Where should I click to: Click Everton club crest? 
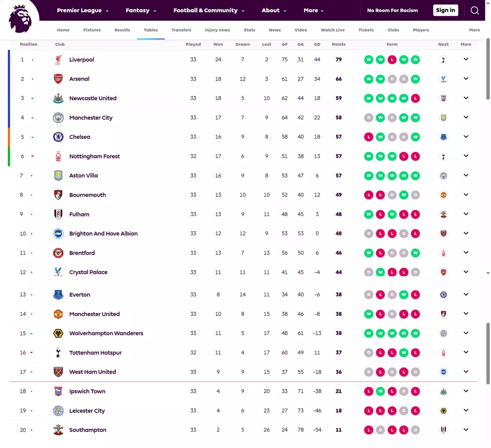coord(58,295)
